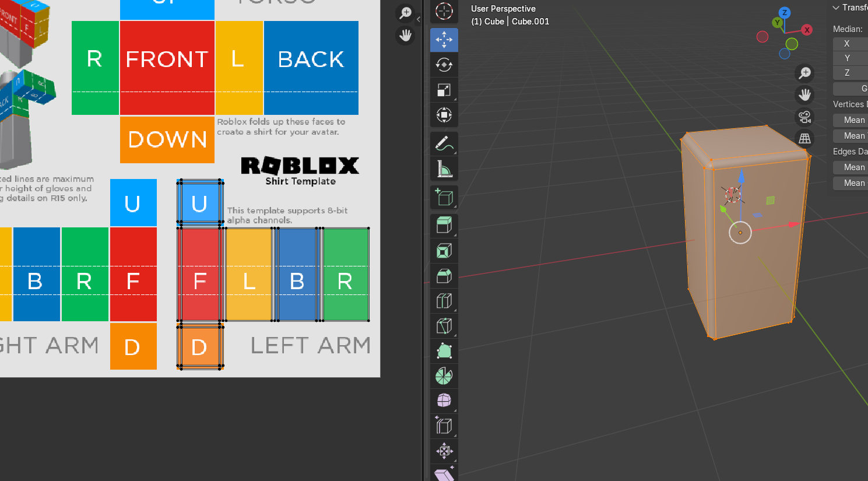Select the Scale tool
The height and width of the screenshot is (481, 868).
pos(444,90)
